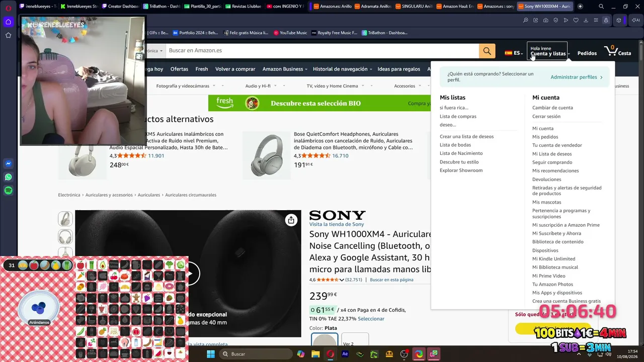This screenshot has height=362, width=644.
Task: Open Mi Prime Video link
Action: [x=549, y=276]
